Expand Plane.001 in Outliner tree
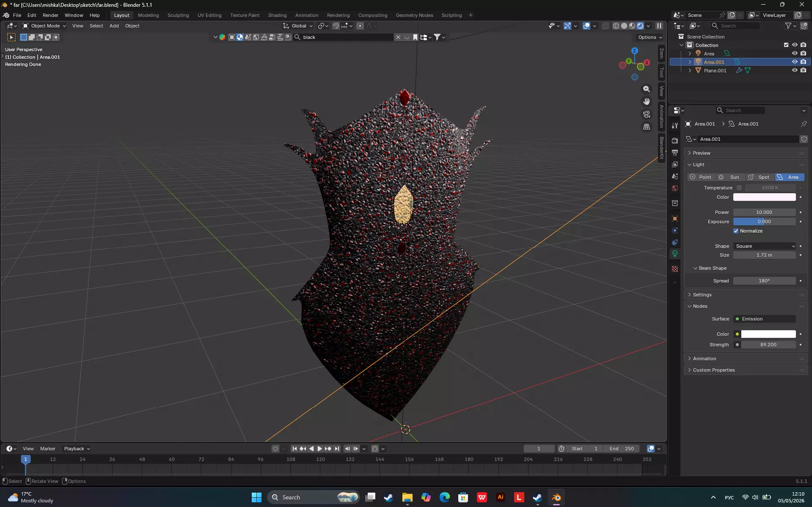Viewport: 812px width, 507px height. click(690, 71)
